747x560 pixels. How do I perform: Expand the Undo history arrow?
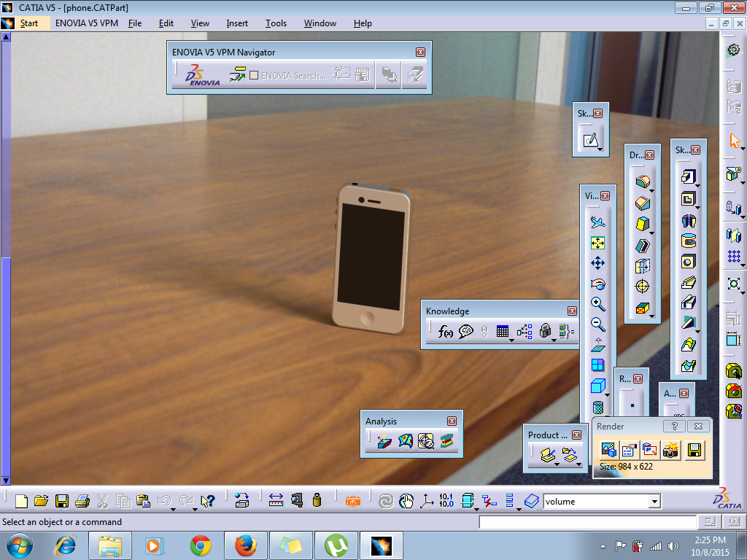click(x=174, y=508)
